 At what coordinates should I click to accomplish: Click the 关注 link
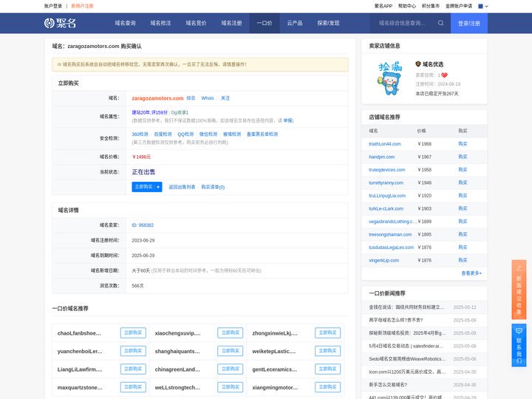tap(225, 98)
